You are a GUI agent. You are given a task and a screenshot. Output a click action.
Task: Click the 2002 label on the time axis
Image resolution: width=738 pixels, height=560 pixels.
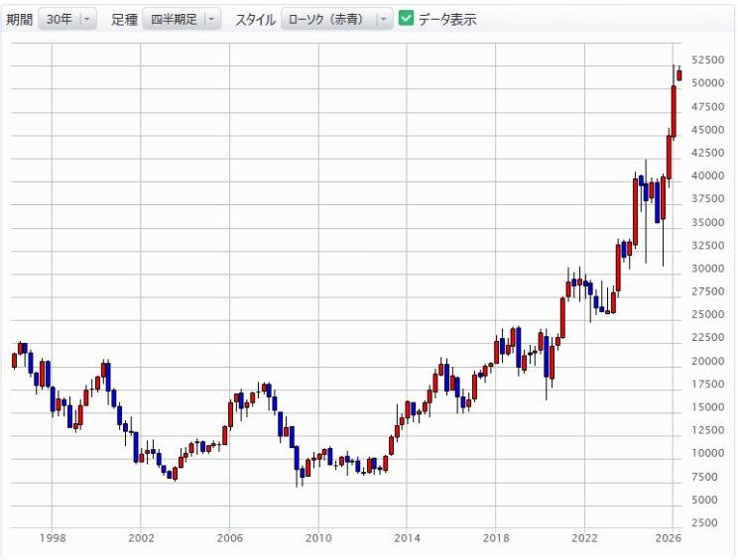tap(141, 538)
